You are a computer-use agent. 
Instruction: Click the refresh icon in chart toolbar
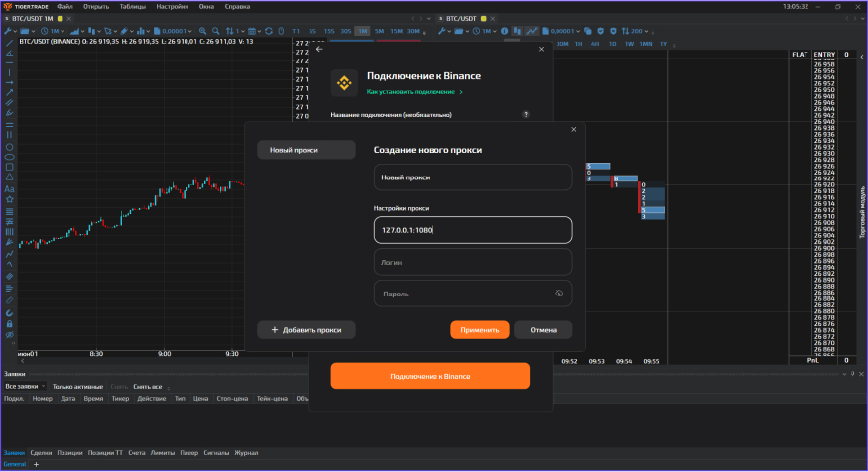click(269, 31)
